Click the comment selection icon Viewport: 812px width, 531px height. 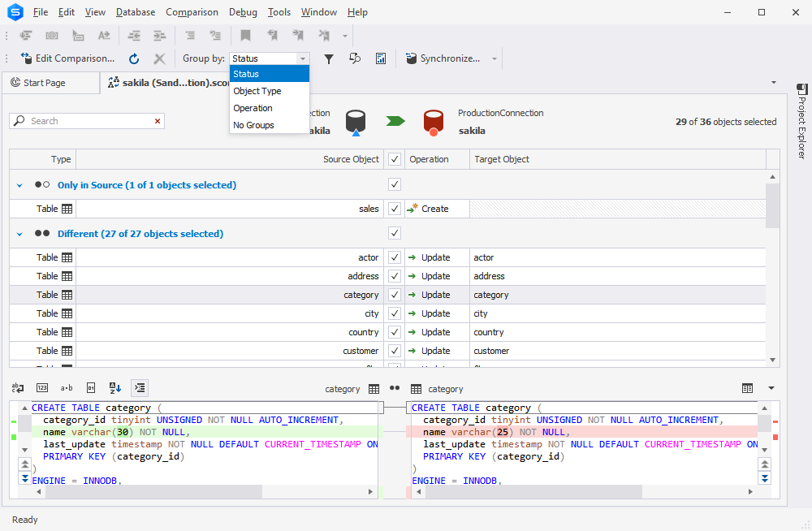point(190,35)
